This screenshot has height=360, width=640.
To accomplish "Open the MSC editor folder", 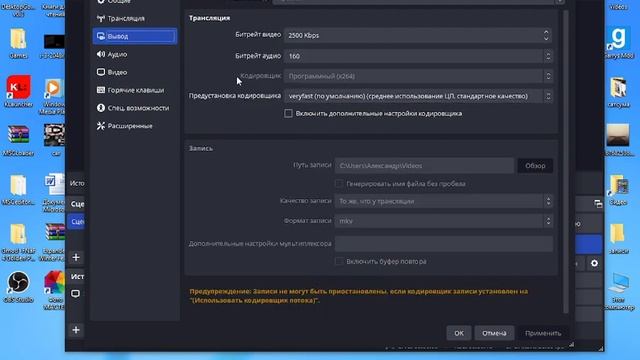I will (18, 190).
